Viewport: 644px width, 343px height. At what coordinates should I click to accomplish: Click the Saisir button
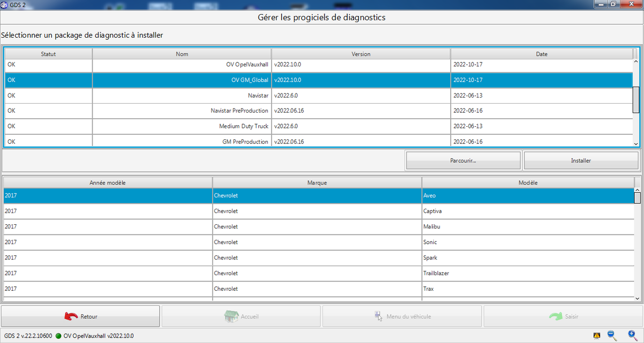[563, 316]
